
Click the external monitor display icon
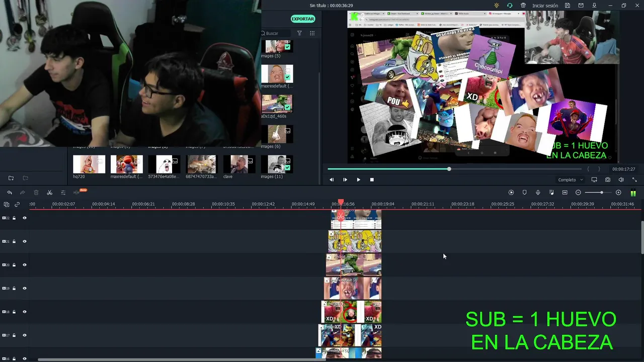click(x=594, y=179)
